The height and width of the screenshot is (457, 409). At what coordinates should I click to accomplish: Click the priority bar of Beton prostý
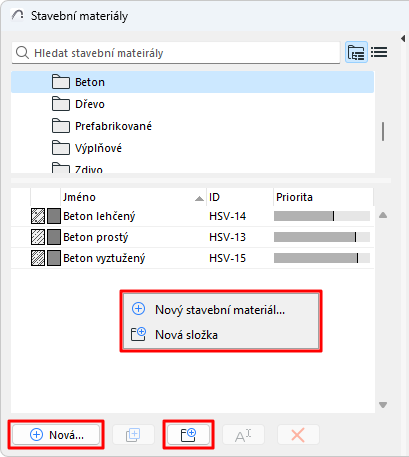[322, 237]
